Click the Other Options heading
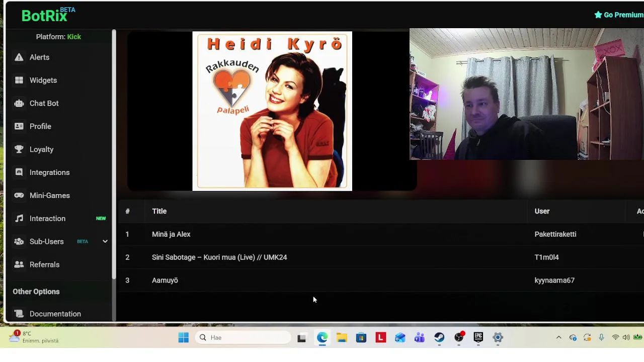The width and height of the screenshot is (644, 362). (x=36, y=292)
